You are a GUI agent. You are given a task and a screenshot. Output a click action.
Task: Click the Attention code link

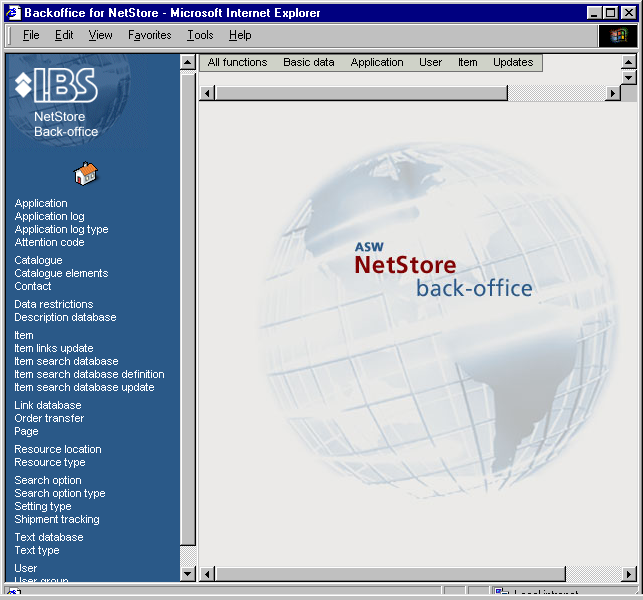[49, 242]
